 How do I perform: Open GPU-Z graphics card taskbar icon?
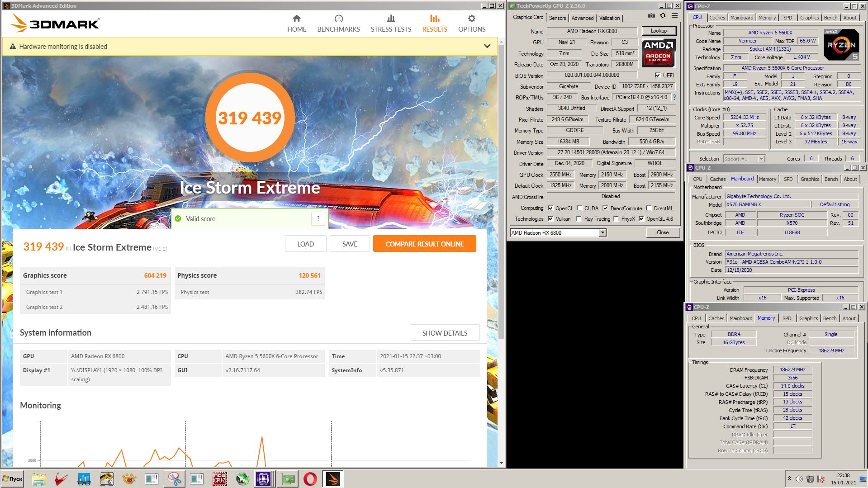point(288,479)
